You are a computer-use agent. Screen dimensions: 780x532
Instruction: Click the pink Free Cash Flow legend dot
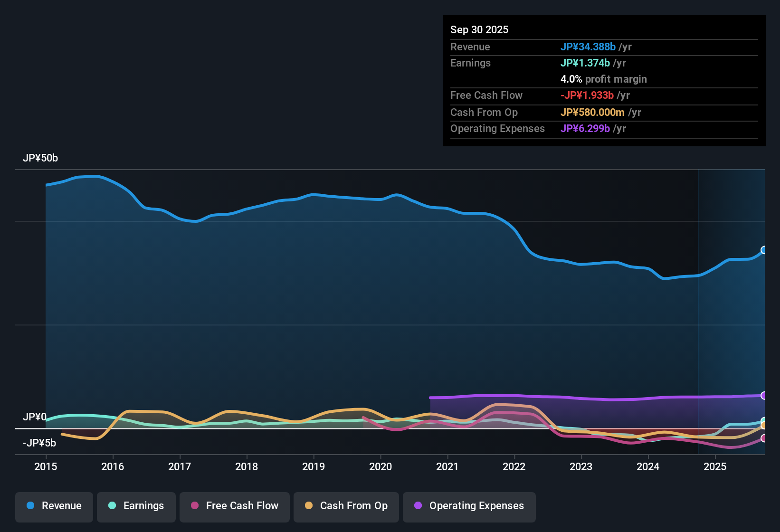click(195, 505)
